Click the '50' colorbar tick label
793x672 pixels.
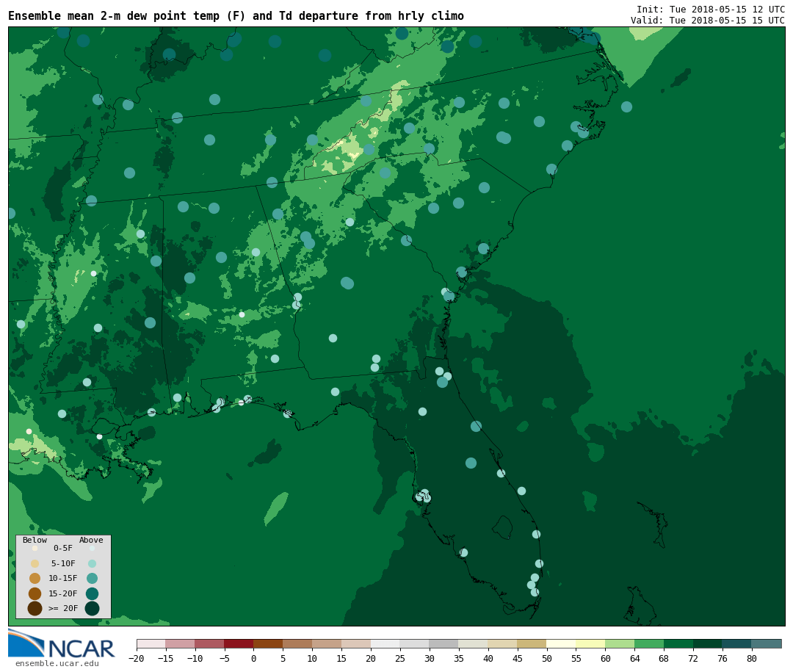tap(547, 659)
